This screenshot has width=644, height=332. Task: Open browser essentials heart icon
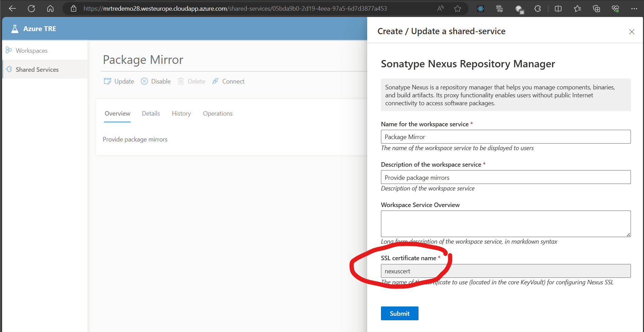click(x=615, y=9)
